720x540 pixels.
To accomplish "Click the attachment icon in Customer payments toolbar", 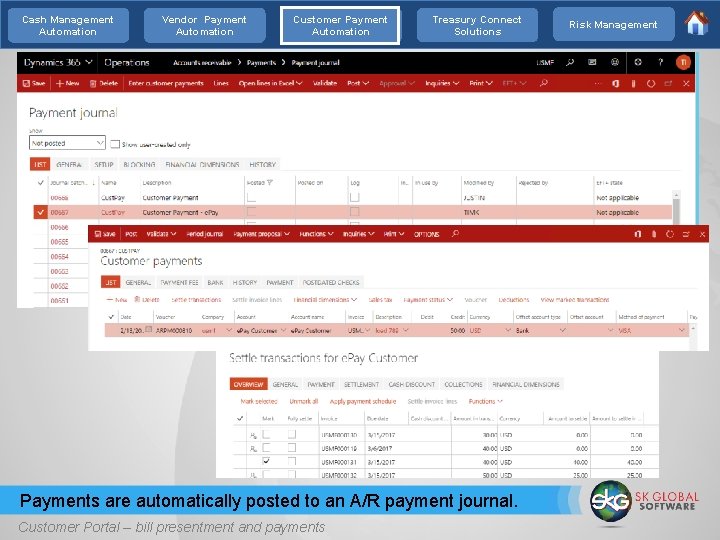I will (654, 234).
